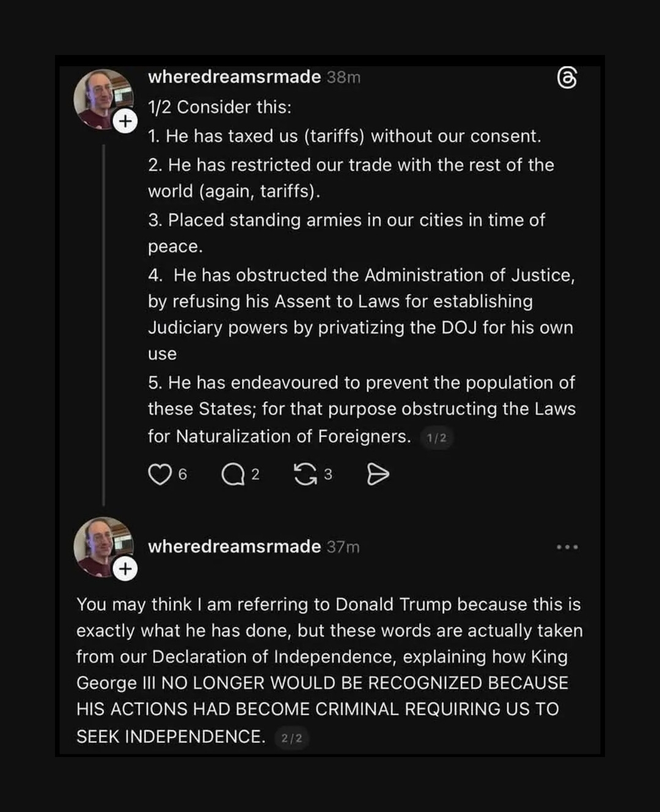The width and height of the screenshot is (660, 812).
Task: View the like count of 6
Action: coord(183,474)
